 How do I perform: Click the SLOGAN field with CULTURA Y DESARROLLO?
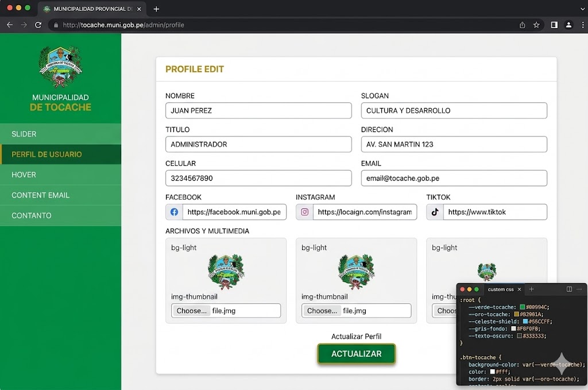pos(454,111)
